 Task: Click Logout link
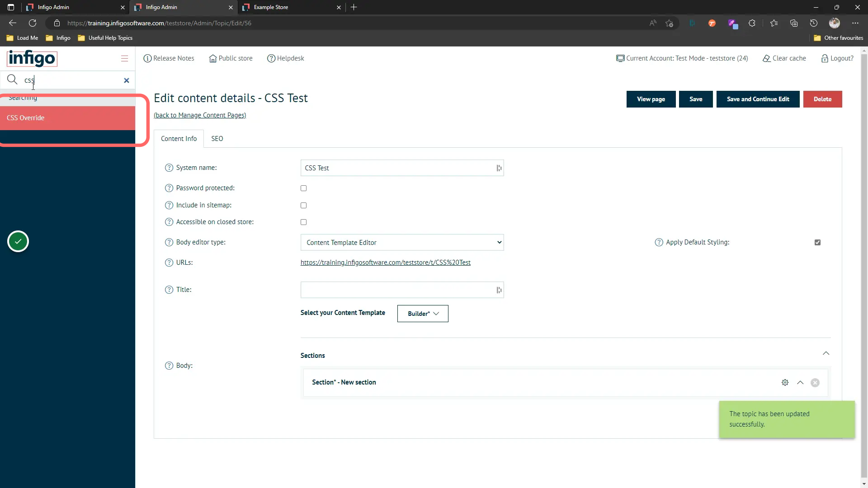(x=837, y=58)
